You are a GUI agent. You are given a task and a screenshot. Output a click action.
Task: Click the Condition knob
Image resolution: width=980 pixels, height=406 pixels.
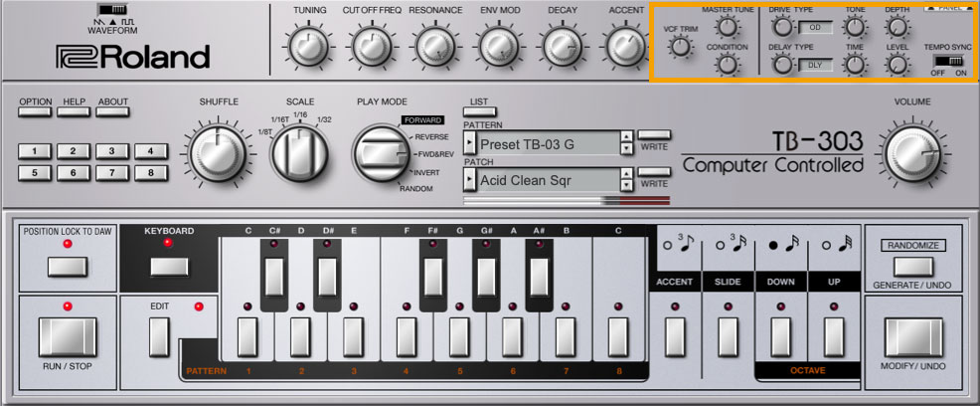coord(727,64)
